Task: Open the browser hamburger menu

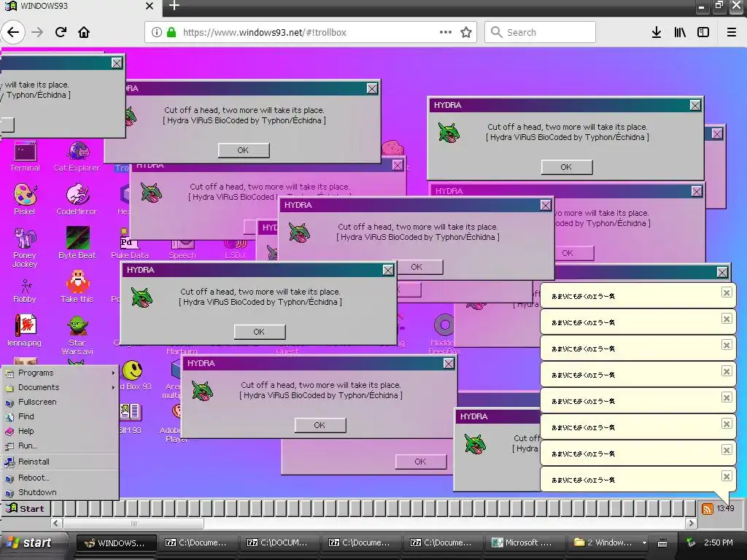Action: coord(732,32)
